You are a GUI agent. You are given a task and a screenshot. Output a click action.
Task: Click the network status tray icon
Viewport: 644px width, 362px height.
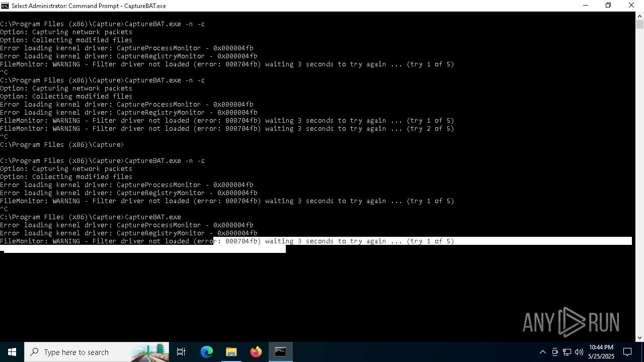coord(567,352)
